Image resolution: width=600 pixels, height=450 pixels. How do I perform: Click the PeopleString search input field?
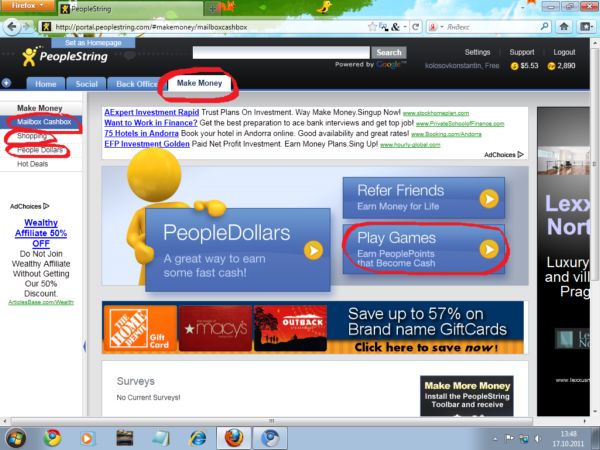(281, 52)
